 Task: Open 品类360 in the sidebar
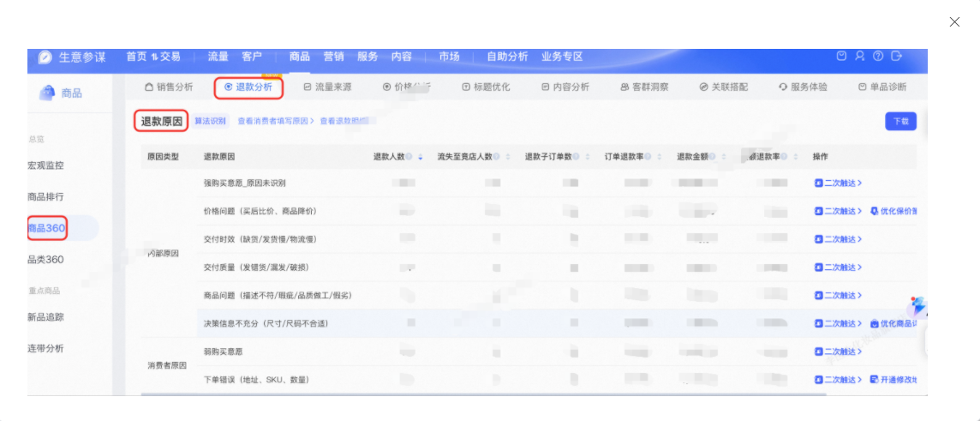click(45, 260)
